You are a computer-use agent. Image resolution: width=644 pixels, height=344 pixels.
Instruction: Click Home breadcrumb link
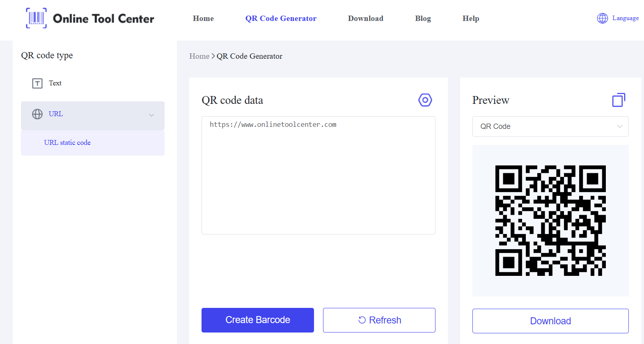(x=199, y=56)
